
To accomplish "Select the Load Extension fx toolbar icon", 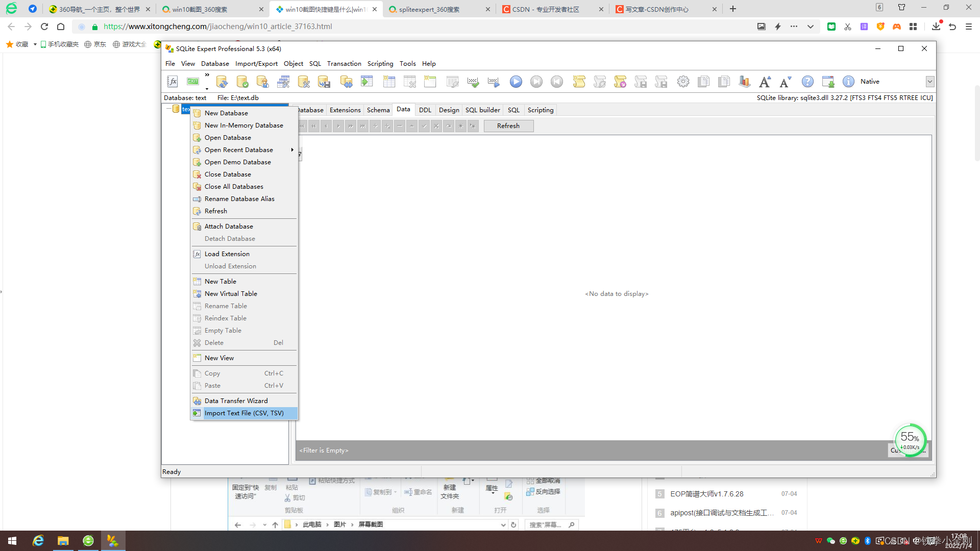I will click(172, 81).
